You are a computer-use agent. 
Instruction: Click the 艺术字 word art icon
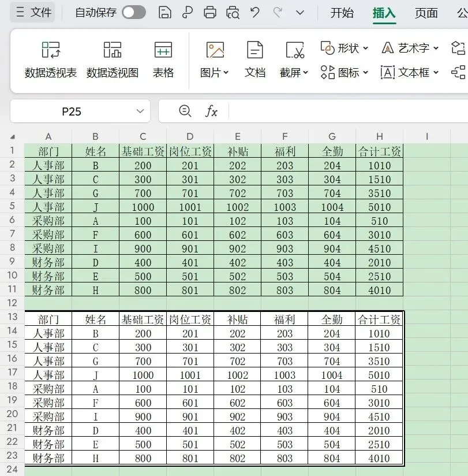click(x=388, y=48)
